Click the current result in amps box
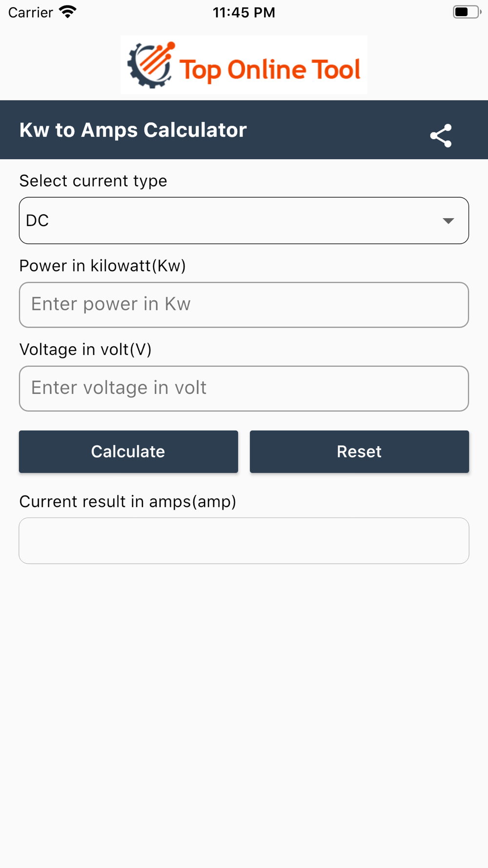Viewport: 488px width, 868px height. (x=244, y=540)
